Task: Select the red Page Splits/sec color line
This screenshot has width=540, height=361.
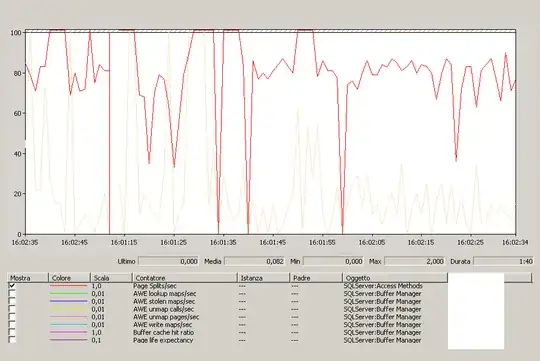Action: point(69,286)
